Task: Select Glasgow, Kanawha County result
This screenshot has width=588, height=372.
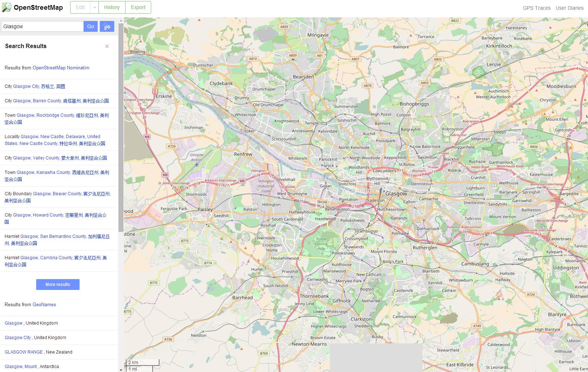Action: coord(57,176)
